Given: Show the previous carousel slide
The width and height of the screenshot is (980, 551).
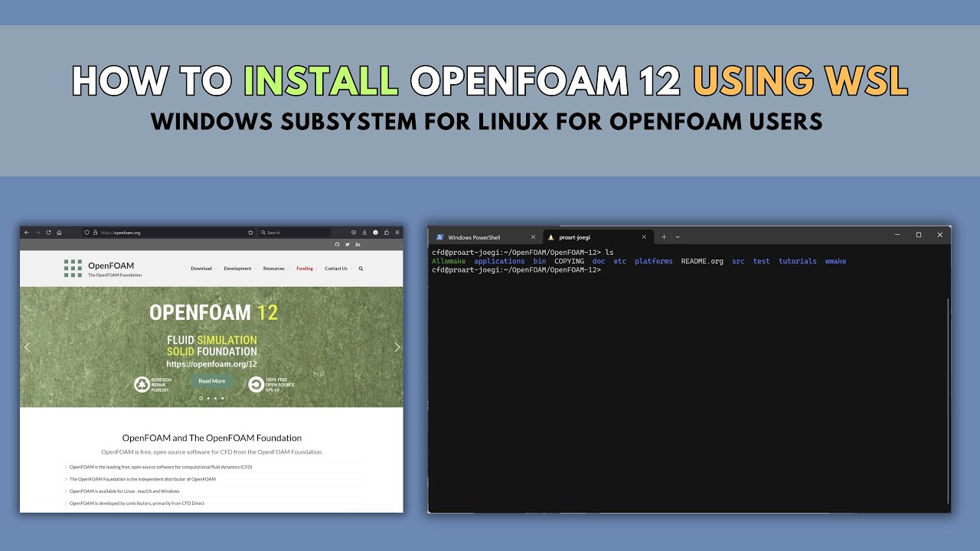Looking at the screenshot, I should click(x=27, y=347).
